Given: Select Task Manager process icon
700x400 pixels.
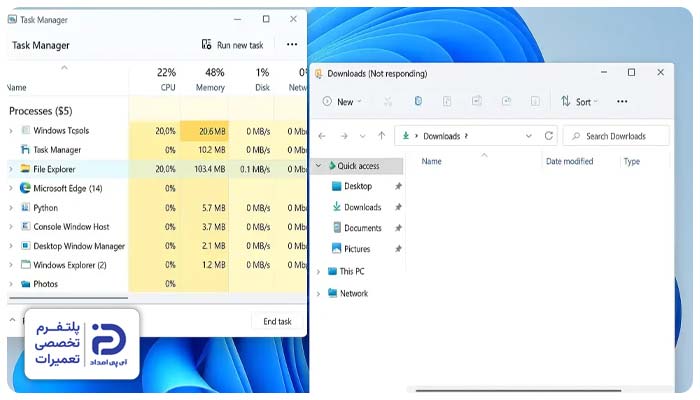Looking at the screenshot, I should pos(25,150).
